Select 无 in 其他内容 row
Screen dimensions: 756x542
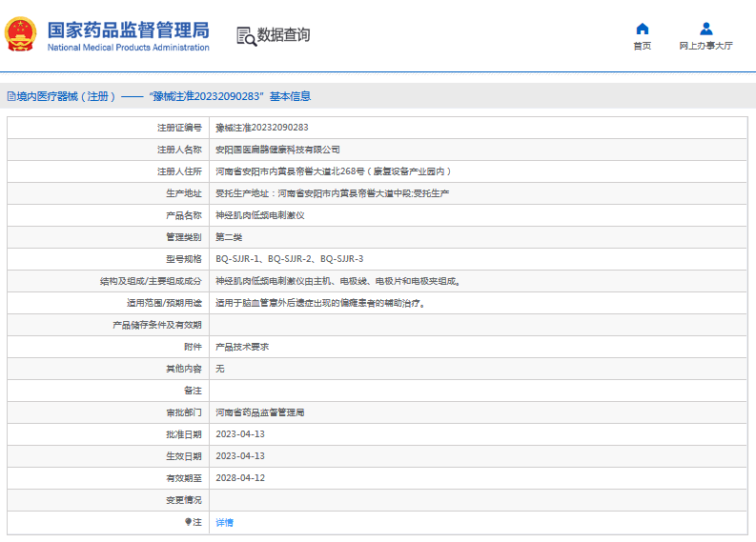coord(220,369)
